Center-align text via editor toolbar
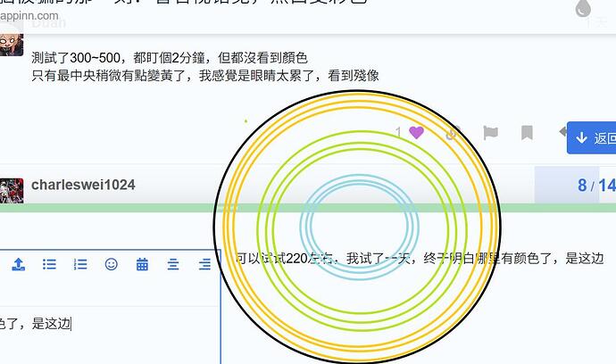 tap(173, 264)
